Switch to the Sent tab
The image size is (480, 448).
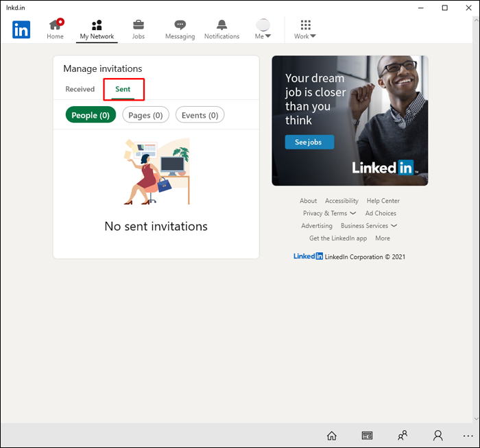click(123, 89)
